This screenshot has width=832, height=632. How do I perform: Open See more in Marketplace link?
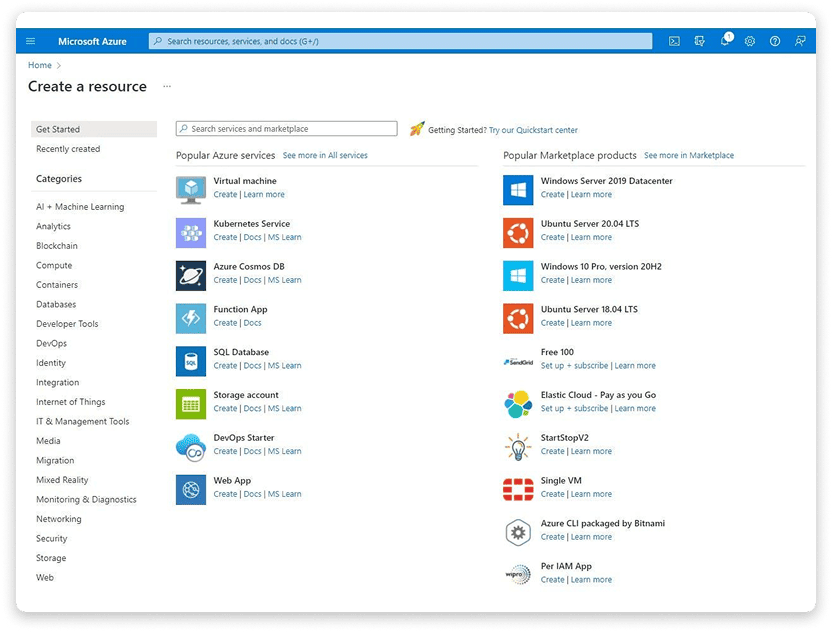click(x=689, y=155)
